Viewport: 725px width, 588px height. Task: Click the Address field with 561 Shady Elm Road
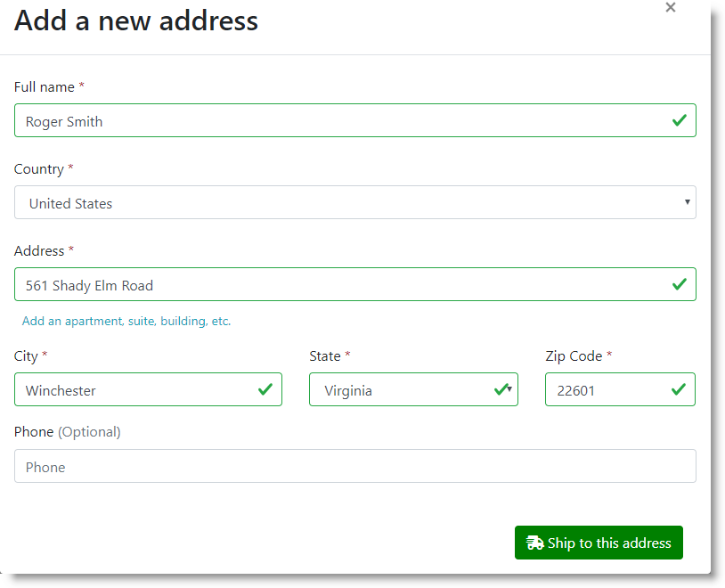point(355,284)
